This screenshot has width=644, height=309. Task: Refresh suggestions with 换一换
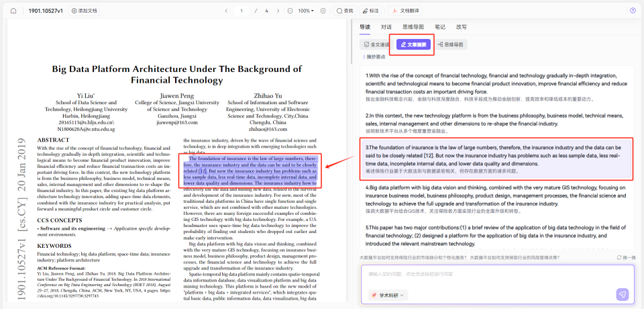tap(627, 257)
